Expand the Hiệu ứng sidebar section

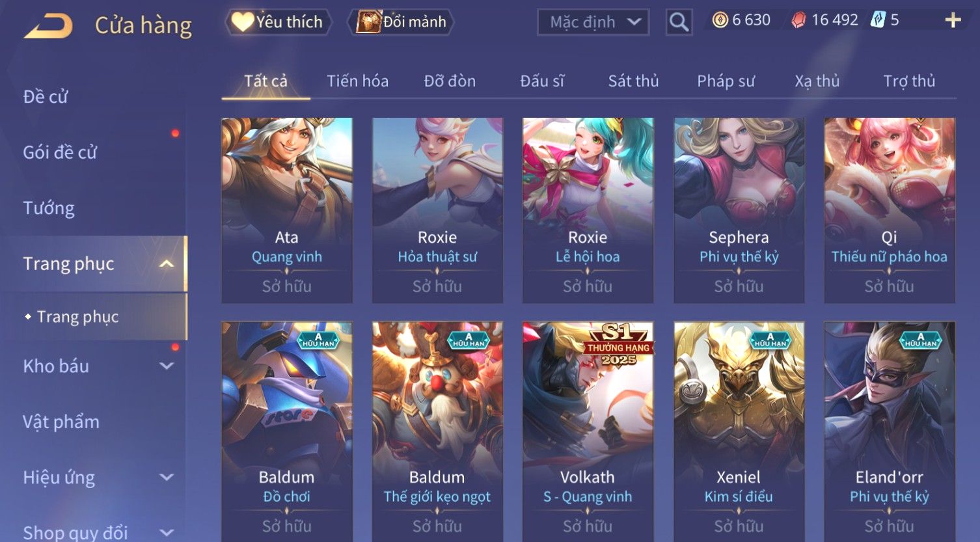(167, 477)
